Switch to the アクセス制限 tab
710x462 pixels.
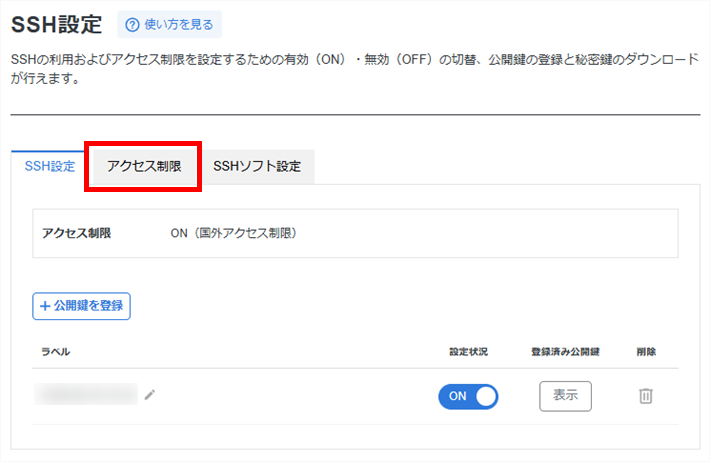[144, 166]
